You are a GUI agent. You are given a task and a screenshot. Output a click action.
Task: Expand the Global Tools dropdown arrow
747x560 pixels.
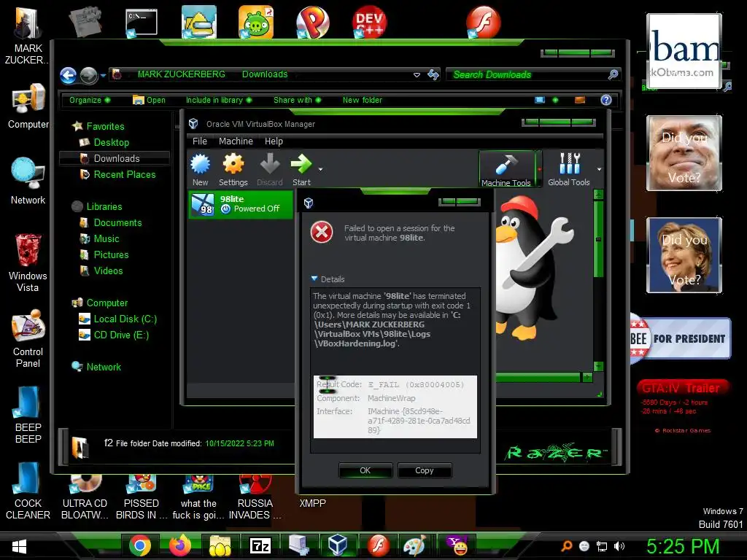point(599,169)
